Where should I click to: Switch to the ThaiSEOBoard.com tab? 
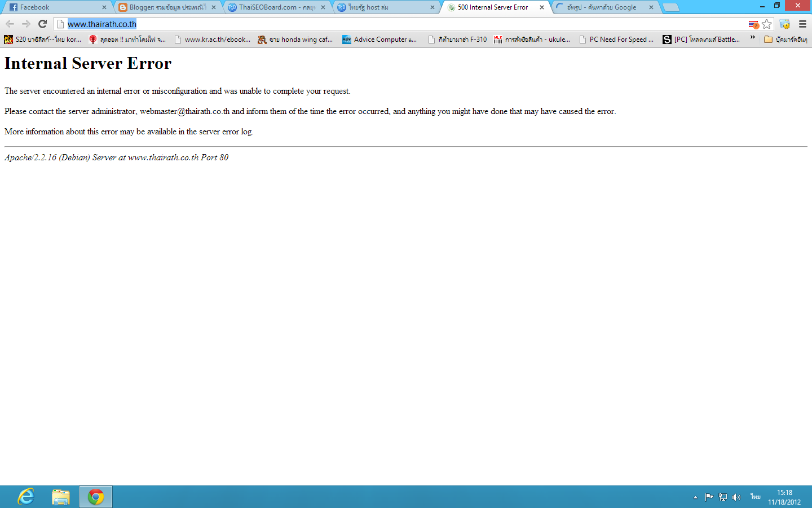(x=276, y=7)
